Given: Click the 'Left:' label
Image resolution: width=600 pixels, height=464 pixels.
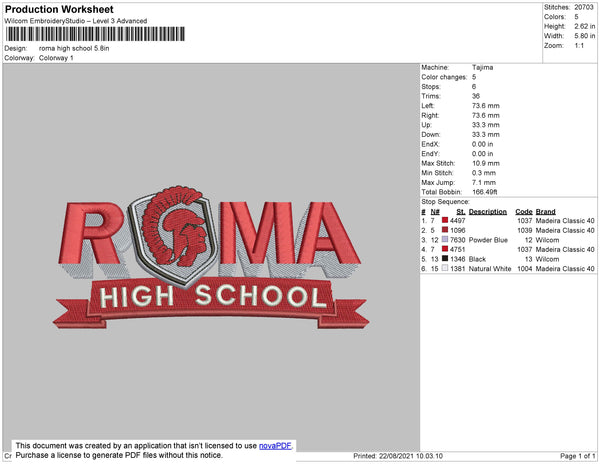Looking at the screenshot, I should (x=427, y=106).
